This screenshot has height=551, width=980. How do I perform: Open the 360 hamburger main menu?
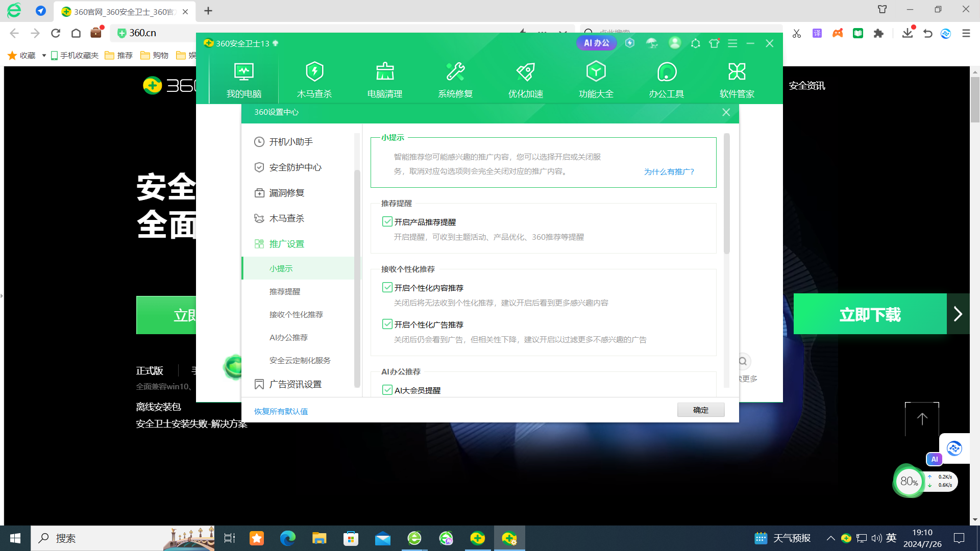732,43
